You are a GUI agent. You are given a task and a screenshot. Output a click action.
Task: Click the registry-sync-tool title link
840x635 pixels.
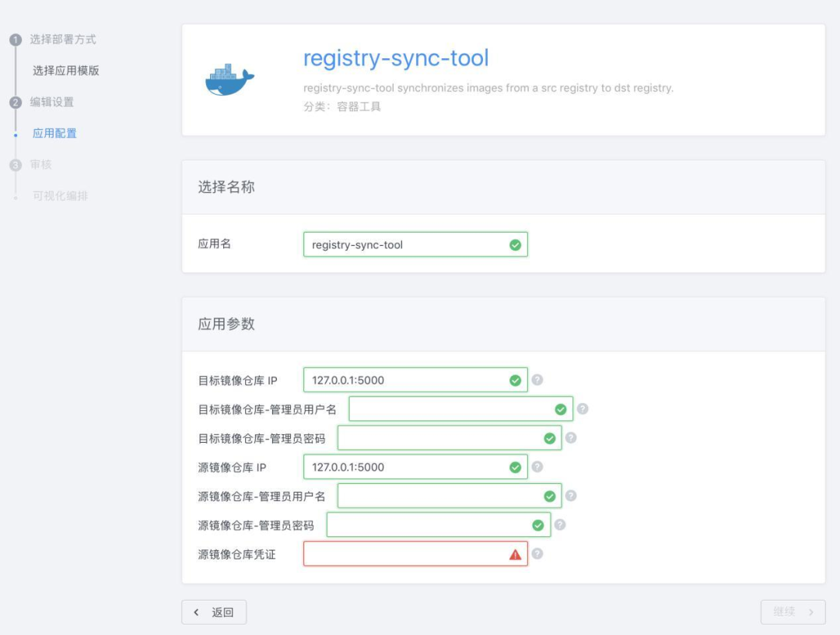[x=396, y=58]
